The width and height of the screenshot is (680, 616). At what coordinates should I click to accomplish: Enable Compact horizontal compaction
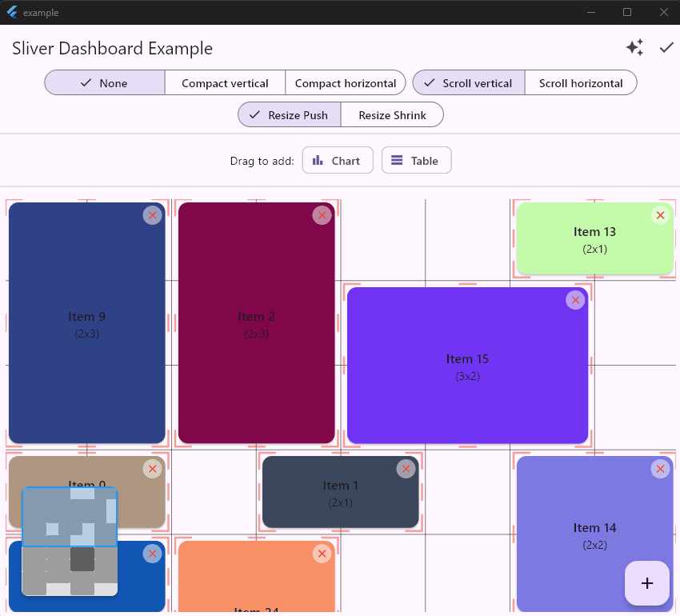click(346, 83)
